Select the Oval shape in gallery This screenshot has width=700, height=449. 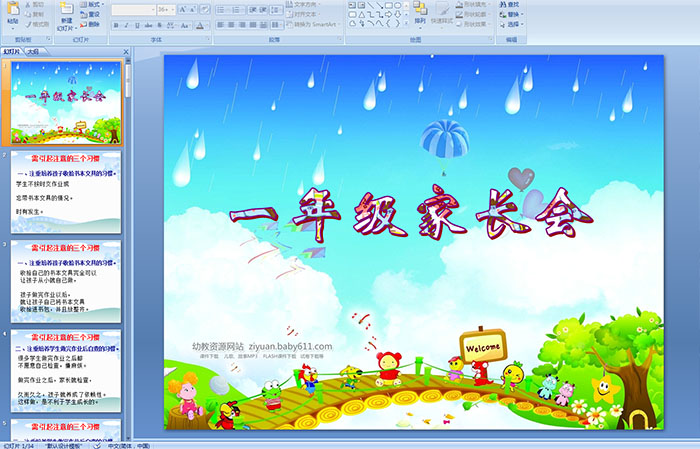(x=397, y=5)
